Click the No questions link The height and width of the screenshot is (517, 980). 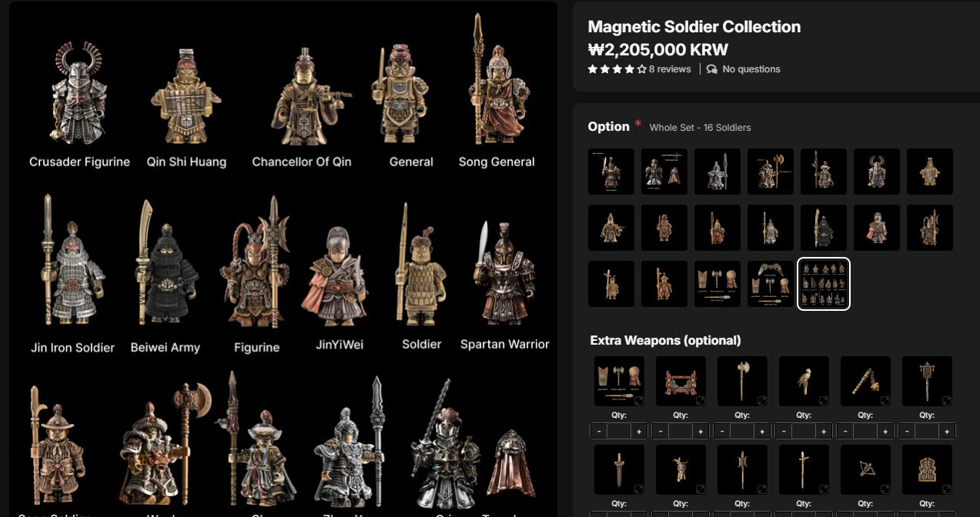click(x=751, y=69)
